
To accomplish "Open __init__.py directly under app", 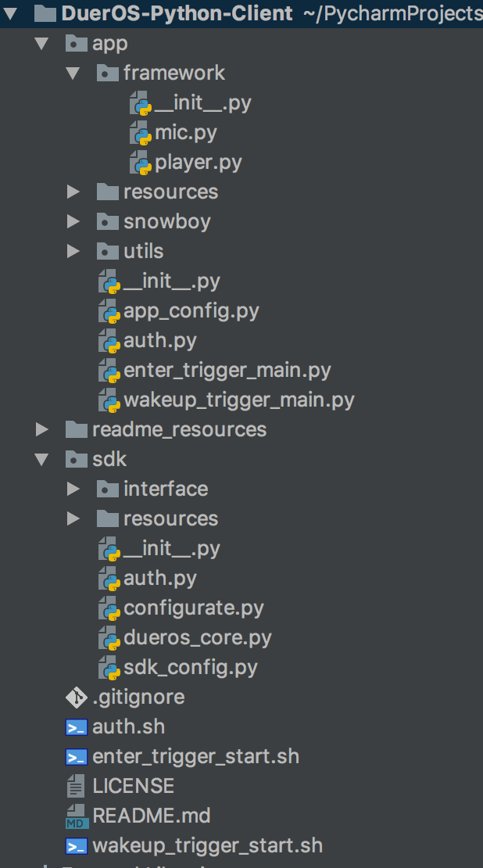I will [171, 282].
